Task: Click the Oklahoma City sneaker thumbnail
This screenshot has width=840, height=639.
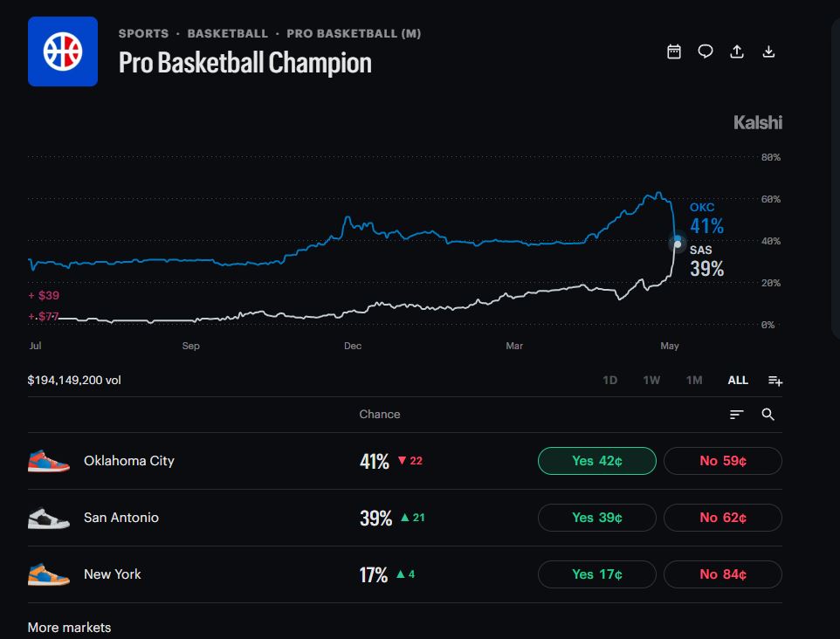Action: click(48, 461)
